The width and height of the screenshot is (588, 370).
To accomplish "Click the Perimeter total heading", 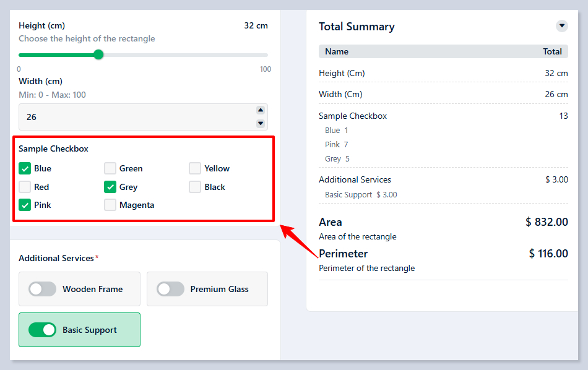I will (x=344, y=254).
